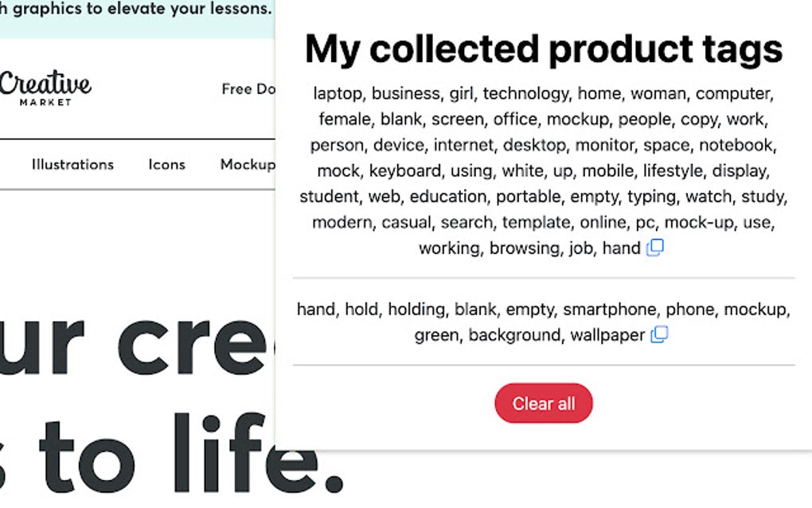Viewport: 812px width, 508px height.
Task: Expand the Mockups category dropdown
Action: click(x=249, y=164)
